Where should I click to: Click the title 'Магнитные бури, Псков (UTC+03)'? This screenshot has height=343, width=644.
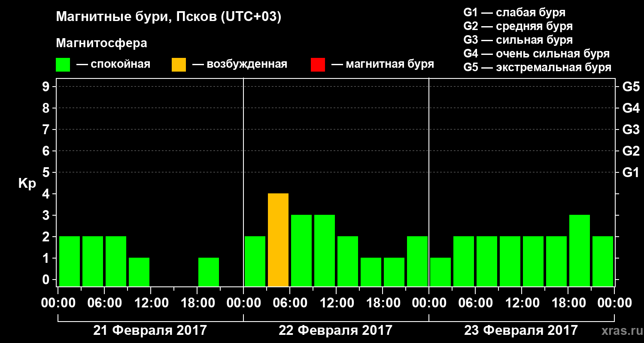169,17
